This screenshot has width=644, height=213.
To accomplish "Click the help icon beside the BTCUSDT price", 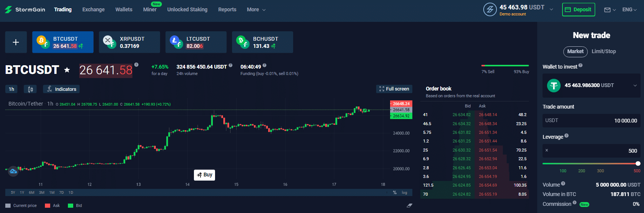I will (x=137, y=64).
